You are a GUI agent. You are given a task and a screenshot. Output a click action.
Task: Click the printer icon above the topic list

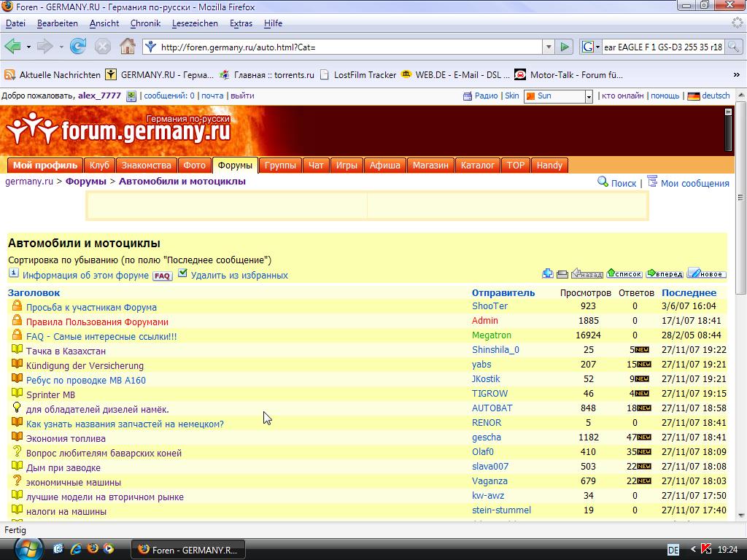tap(562, 273)
